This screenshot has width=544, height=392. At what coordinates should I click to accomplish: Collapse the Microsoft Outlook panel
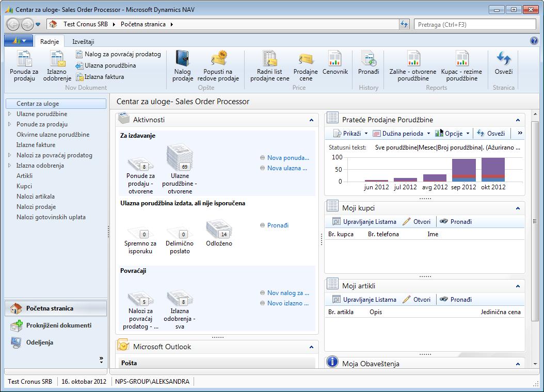(x=311, y=347)
